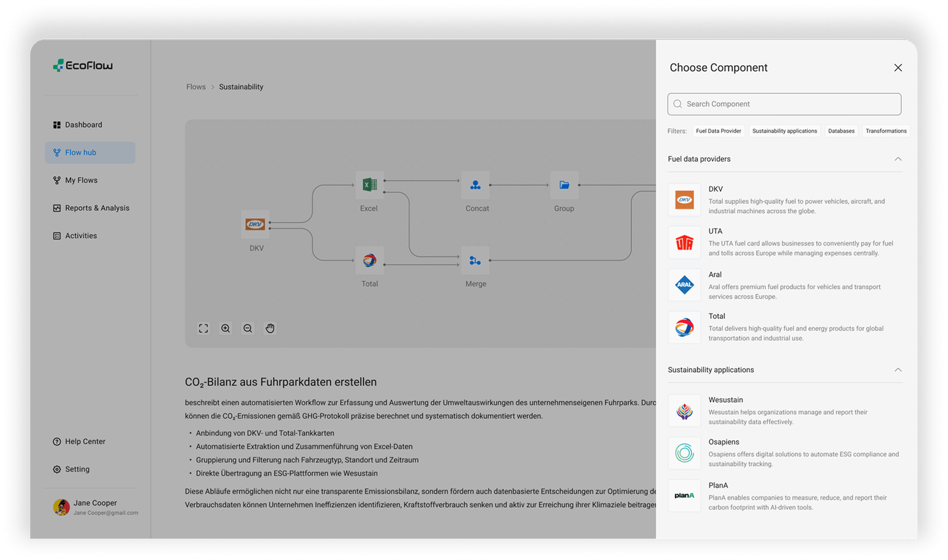Click the Search Component field
The width and height of the screenshot is (948, 560).
point(784,104)
